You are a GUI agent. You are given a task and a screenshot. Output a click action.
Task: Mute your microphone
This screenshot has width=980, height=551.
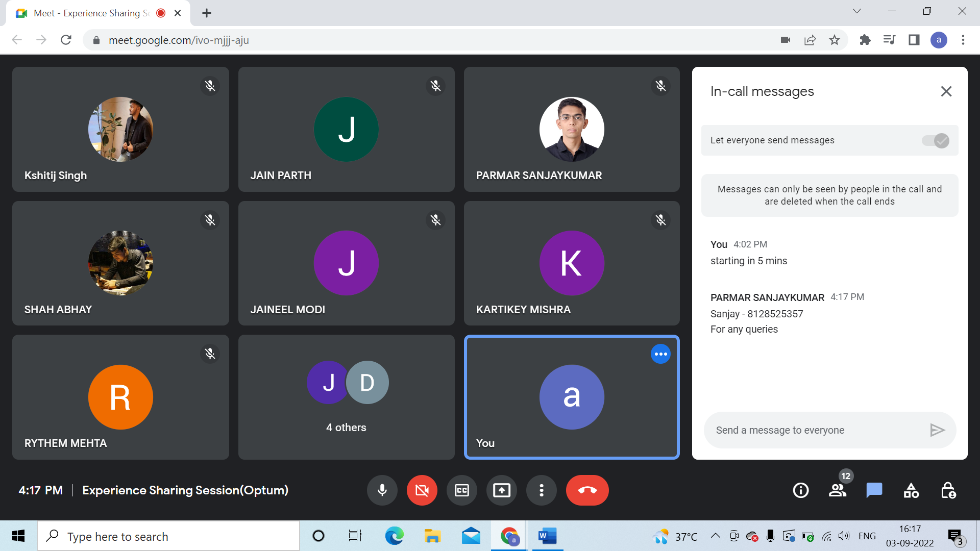pos(382,490)
